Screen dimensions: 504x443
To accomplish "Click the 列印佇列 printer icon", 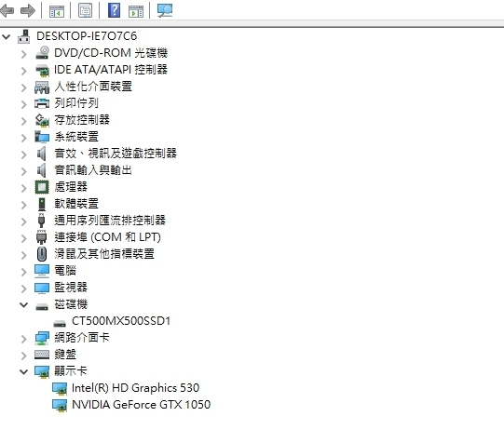I will coord(42,103).
